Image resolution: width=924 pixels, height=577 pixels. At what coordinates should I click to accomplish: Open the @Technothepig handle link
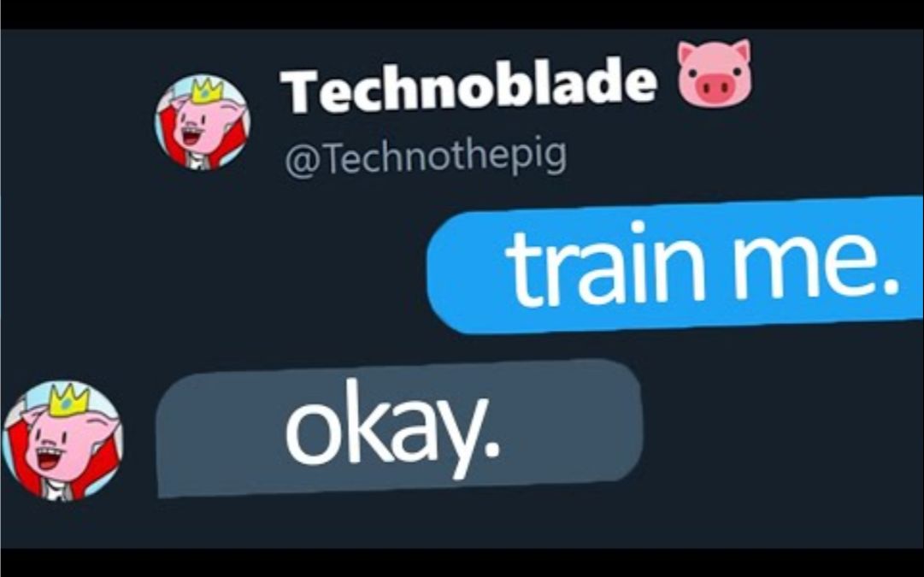pos(426,156)
